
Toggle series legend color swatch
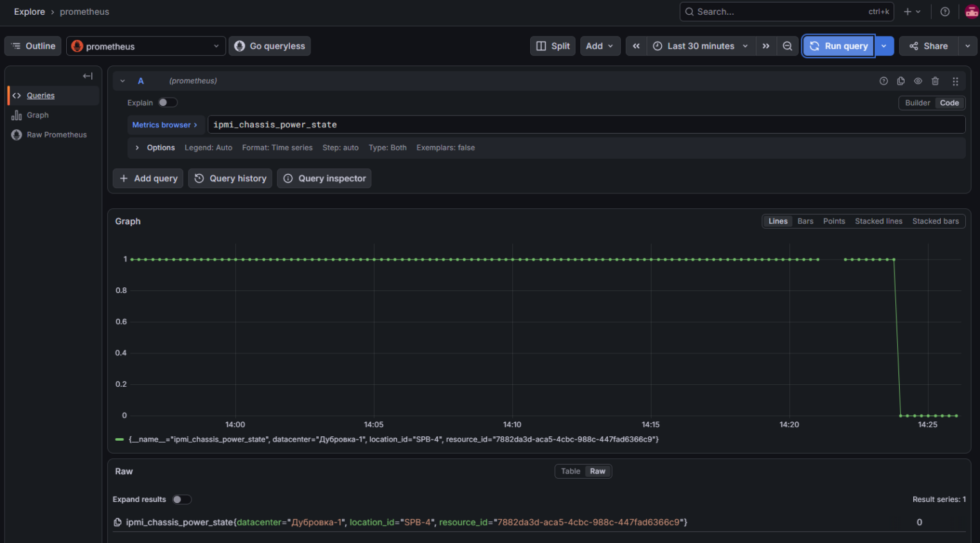point(120,440)
